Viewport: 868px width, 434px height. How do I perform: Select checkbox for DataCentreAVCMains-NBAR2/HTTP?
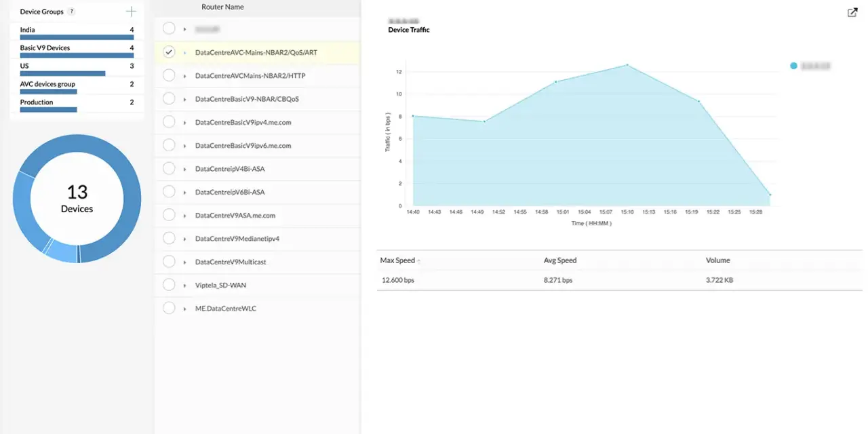(x=169, y=75)
